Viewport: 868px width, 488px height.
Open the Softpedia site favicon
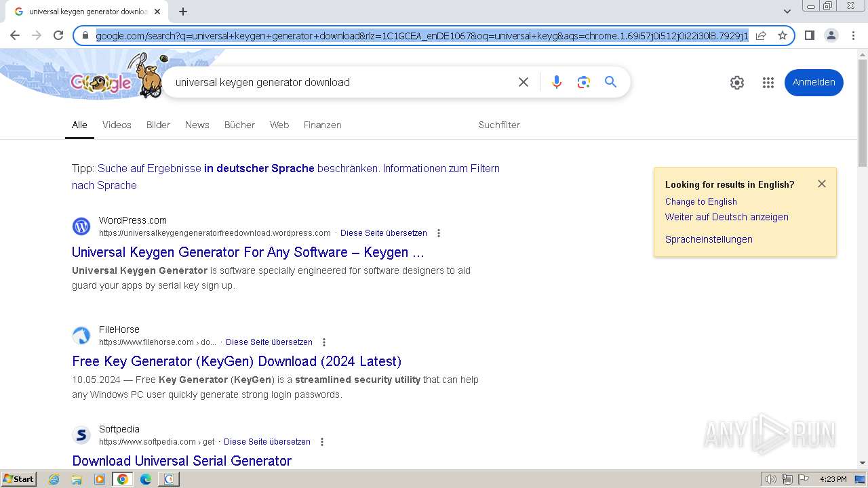[x=81, y=435]
